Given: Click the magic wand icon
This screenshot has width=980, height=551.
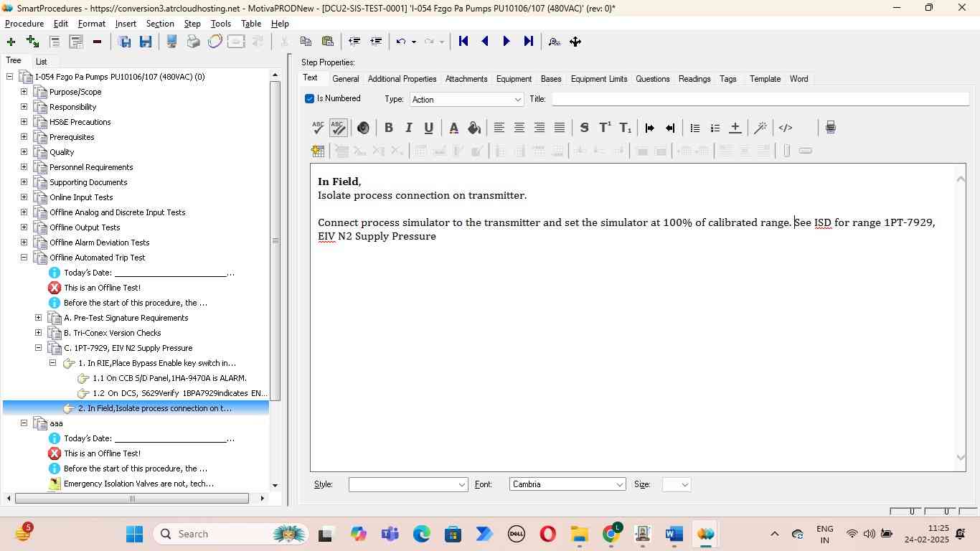Looking at the screenshot, I should 760,128.
